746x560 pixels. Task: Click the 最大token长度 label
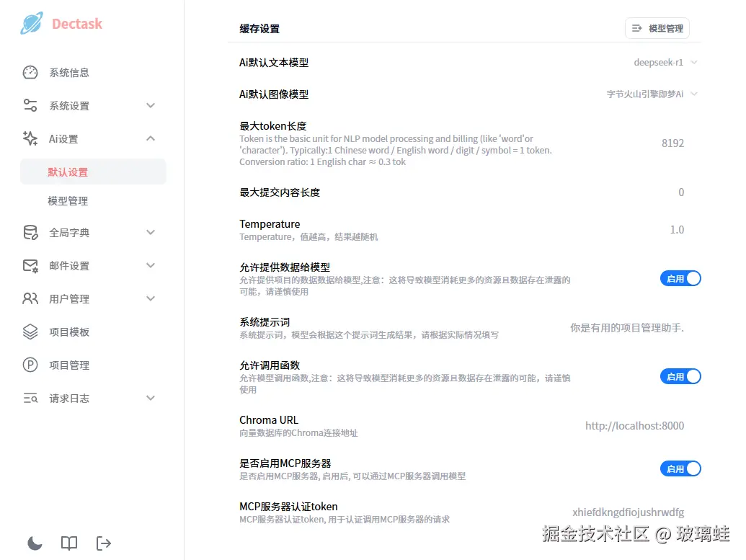[273, 126]
